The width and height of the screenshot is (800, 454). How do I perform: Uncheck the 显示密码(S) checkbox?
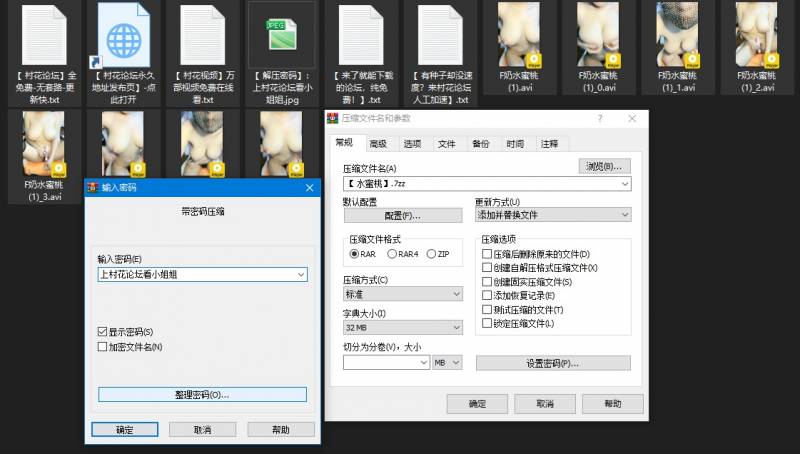(103, 332)
